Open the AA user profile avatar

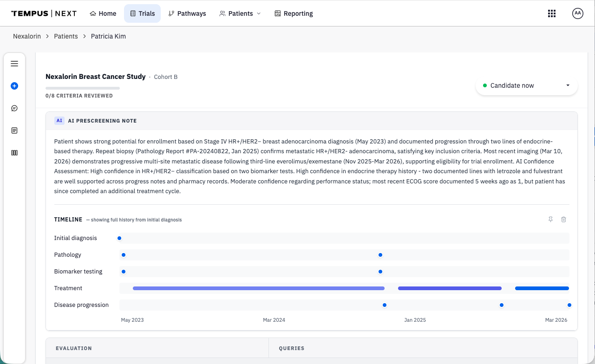point(577,13)
